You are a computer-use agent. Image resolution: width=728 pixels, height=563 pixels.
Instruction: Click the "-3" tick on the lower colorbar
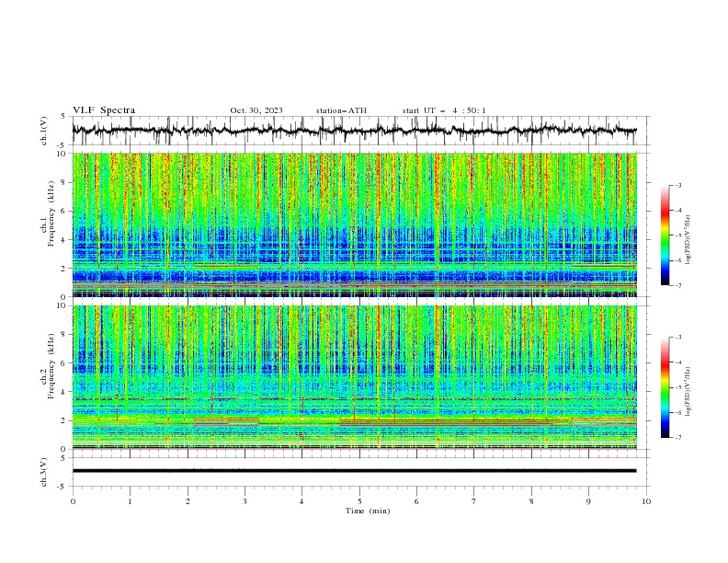coord(677,338)
